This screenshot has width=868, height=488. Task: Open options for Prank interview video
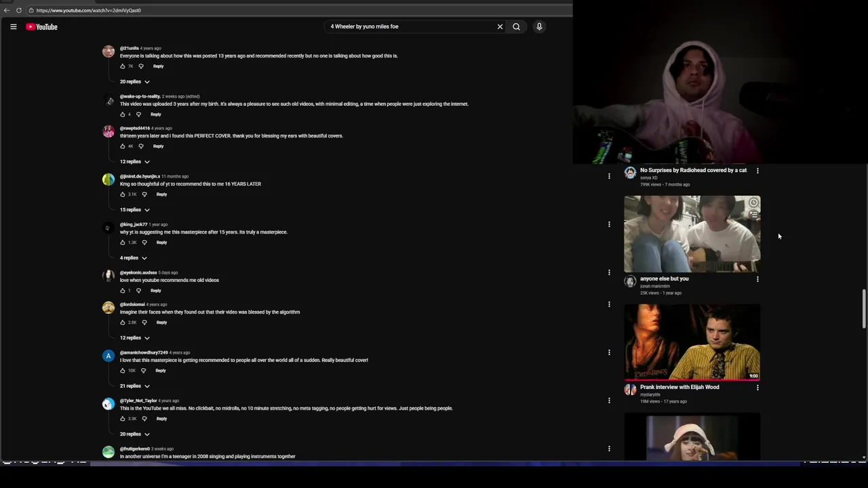(757, 388)
